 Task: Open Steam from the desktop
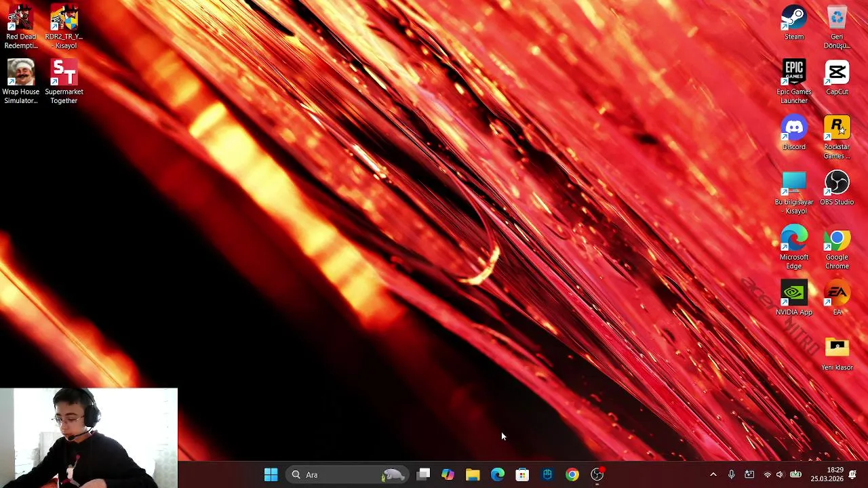794,22
